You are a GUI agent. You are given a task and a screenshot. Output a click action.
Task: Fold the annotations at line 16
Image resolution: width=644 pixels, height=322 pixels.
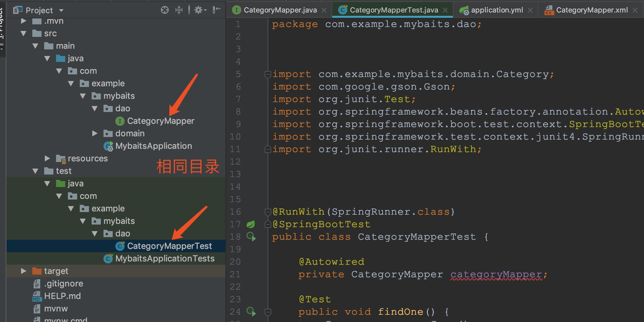(x=268, y=212)
